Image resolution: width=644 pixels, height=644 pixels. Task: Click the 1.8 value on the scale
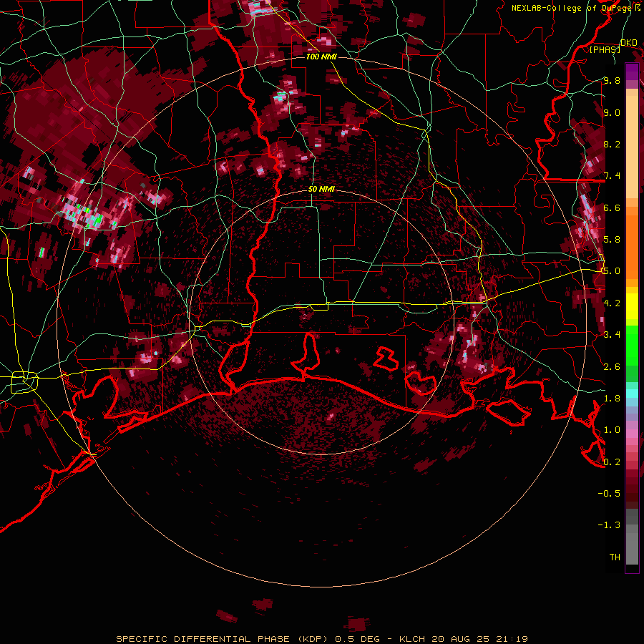click(x=612, y=398)
